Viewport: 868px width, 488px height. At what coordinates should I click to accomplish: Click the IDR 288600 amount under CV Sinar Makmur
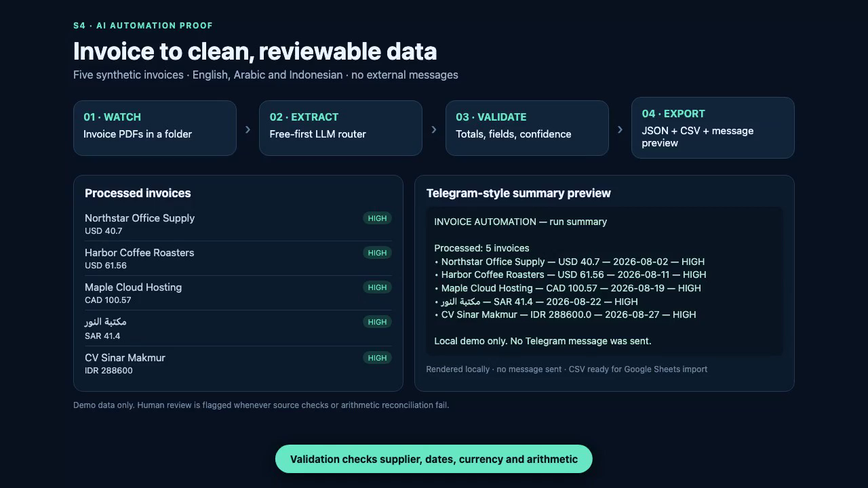pyautogui.click(x=109, y=371)
